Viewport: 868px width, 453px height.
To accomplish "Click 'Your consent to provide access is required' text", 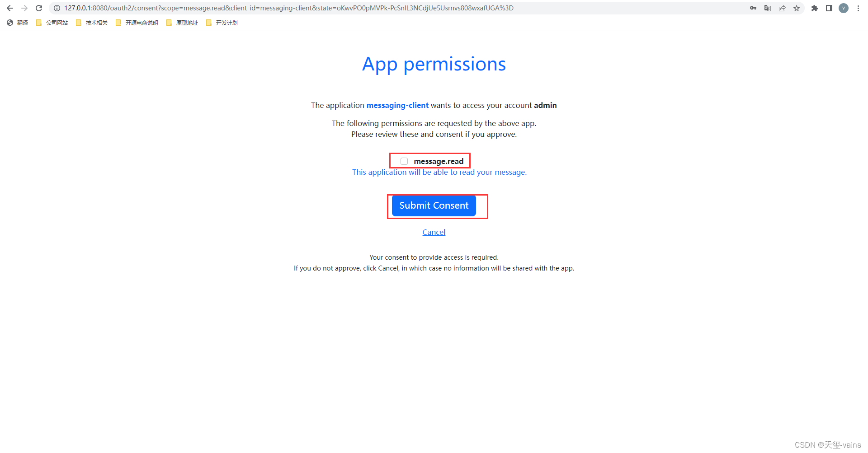I will tap(434, 257).
